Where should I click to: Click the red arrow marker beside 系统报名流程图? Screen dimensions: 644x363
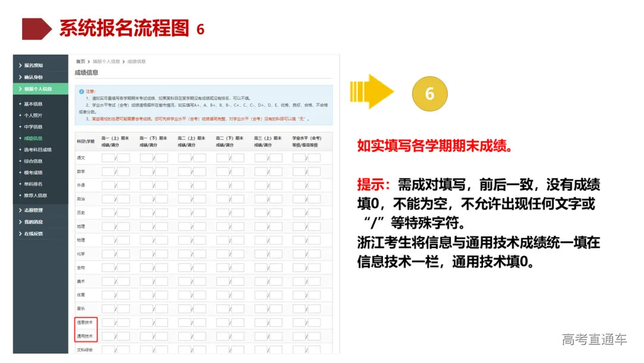click(x=37, y=26)
